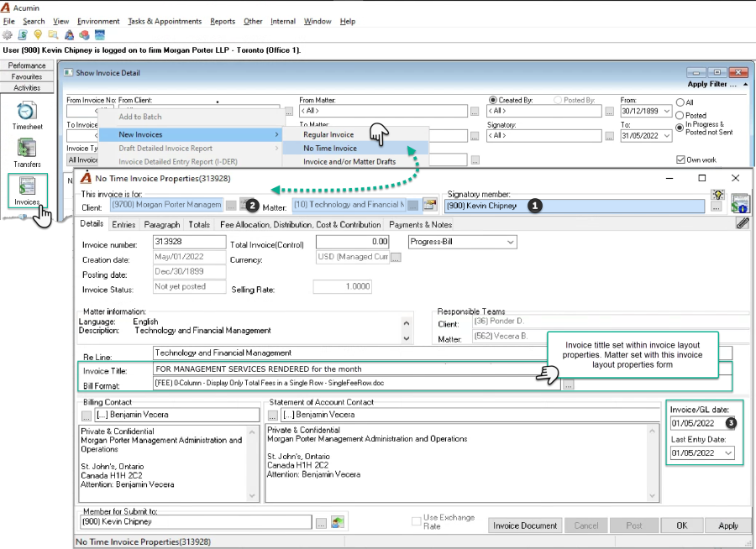Open the From date dropdown showing 30/12/1899
The image size is (756, 549).
pos(667,111)
